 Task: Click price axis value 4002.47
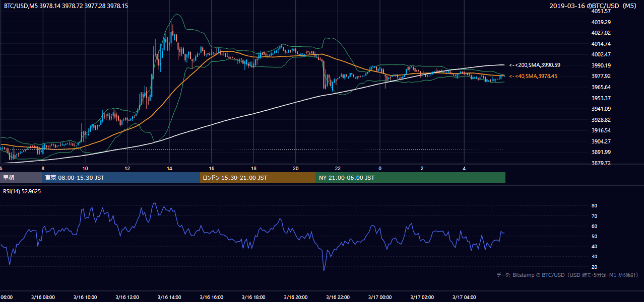click(x=601, y=54)
